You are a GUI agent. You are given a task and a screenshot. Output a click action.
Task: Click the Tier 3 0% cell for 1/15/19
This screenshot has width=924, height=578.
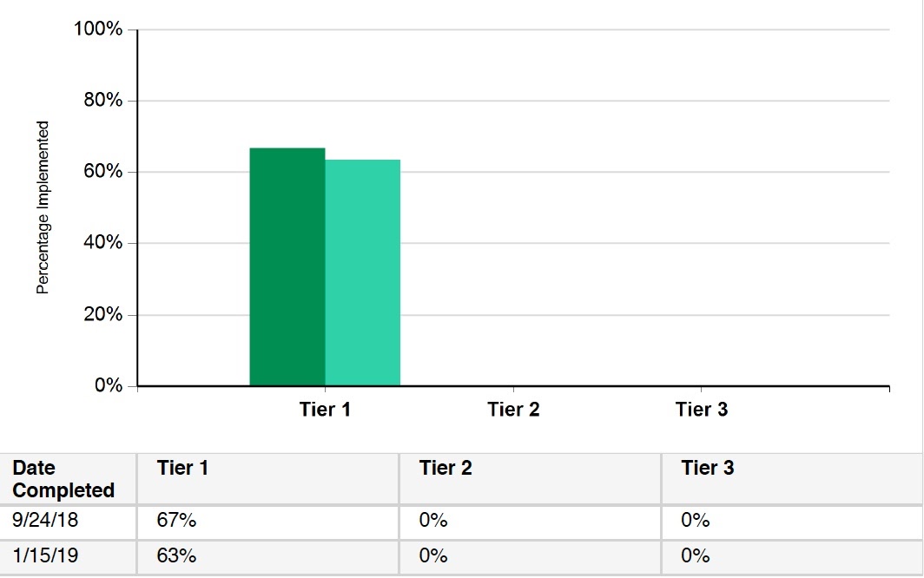[x=792, y=557]
